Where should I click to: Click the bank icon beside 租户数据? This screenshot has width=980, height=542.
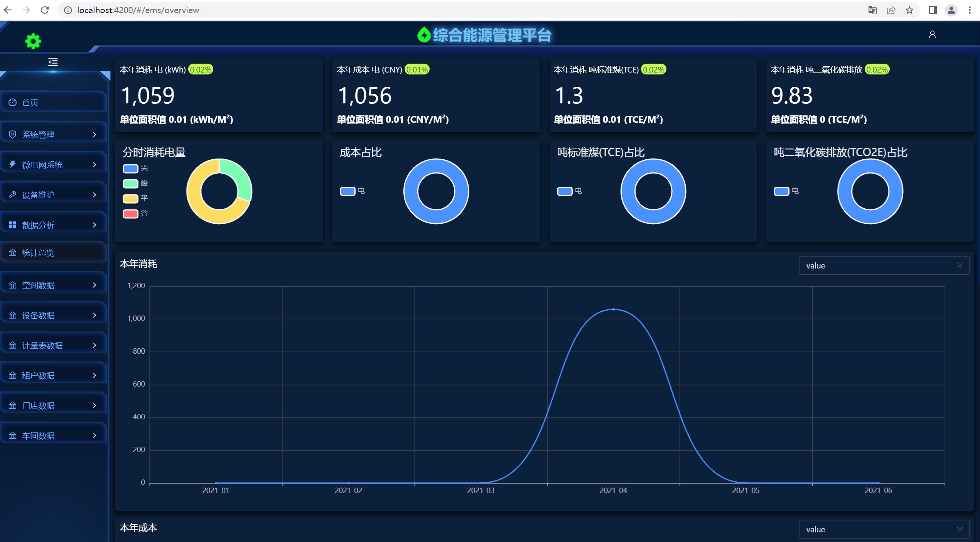click(13, 375)
